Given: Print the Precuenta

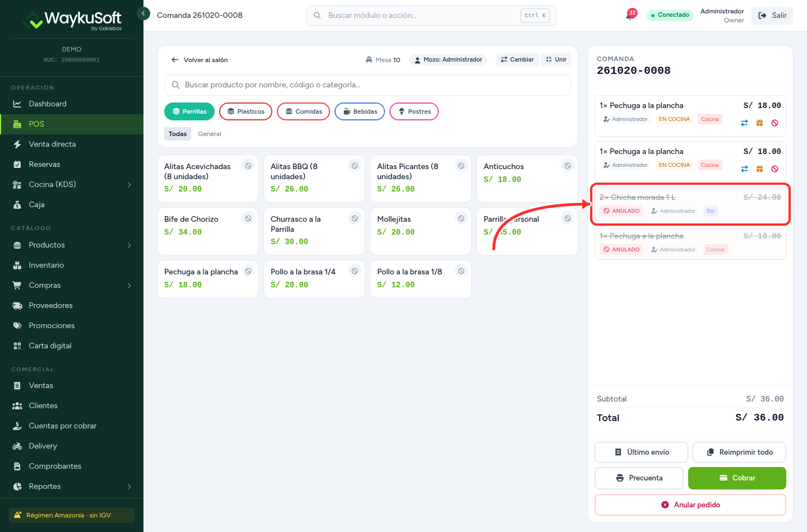Looking at the screenshot, I should [x=639, y=478].
